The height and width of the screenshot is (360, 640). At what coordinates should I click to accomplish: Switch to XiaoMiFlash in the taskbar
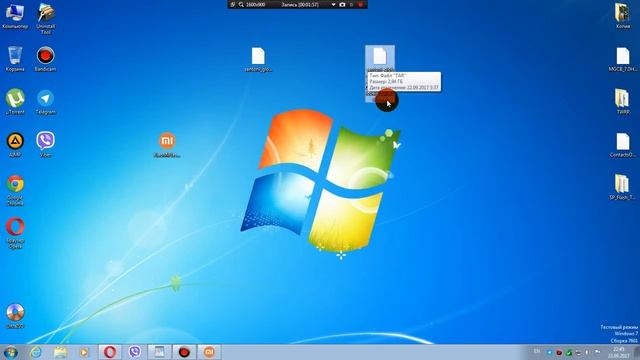[209, 352]
